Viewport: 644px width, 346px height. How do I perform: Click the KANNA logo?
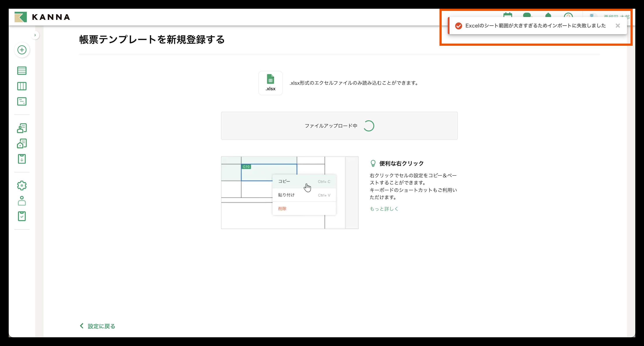[42, 17]
